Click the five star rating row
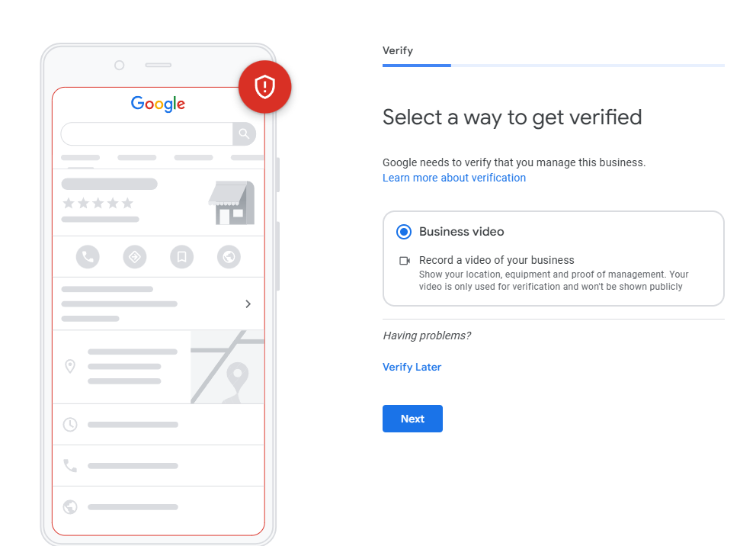 (x=98, y=203)
